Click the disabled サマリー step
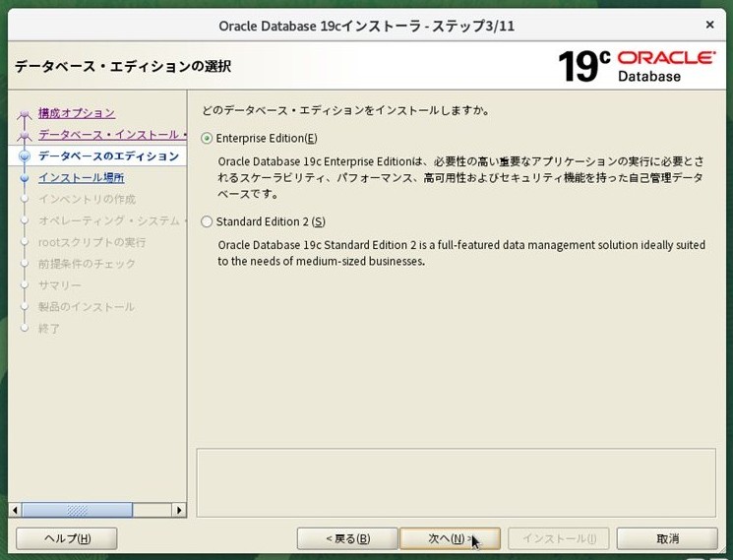Image resolution: width=733 pixels, height=560 pixels. pos(60,285)
